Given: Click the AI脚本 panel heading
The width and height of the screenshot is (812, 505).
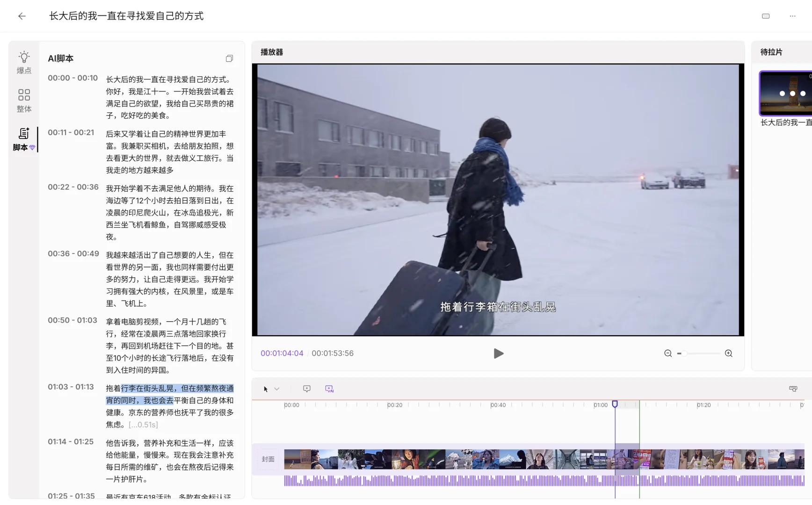Looking at the screenshot, I should click(61, 58).
